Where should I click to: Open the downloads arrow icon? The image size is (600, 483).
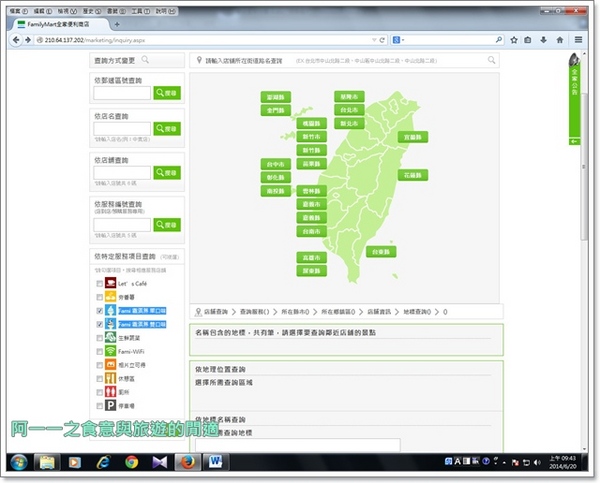pyautogui.click(x=543, y=40)
